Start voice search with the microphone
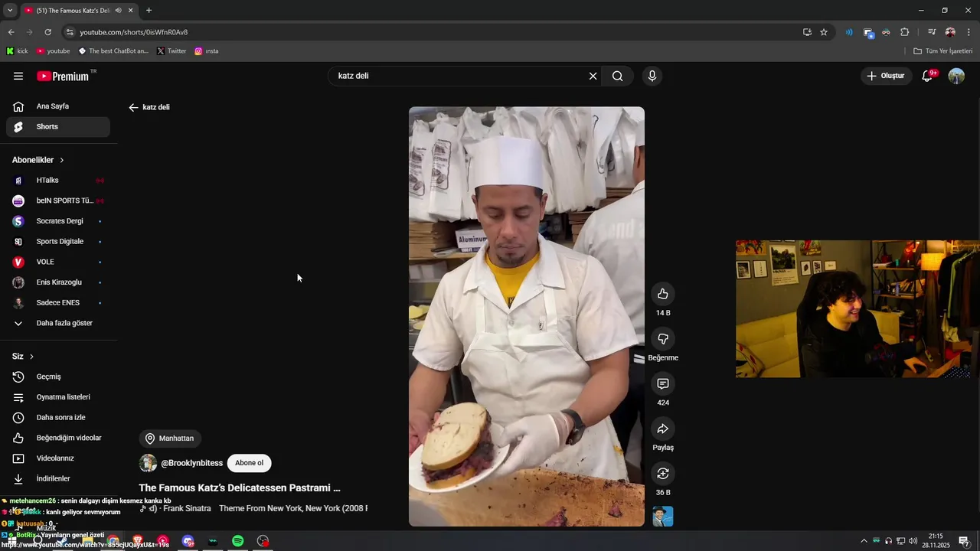 click(652, 76)
